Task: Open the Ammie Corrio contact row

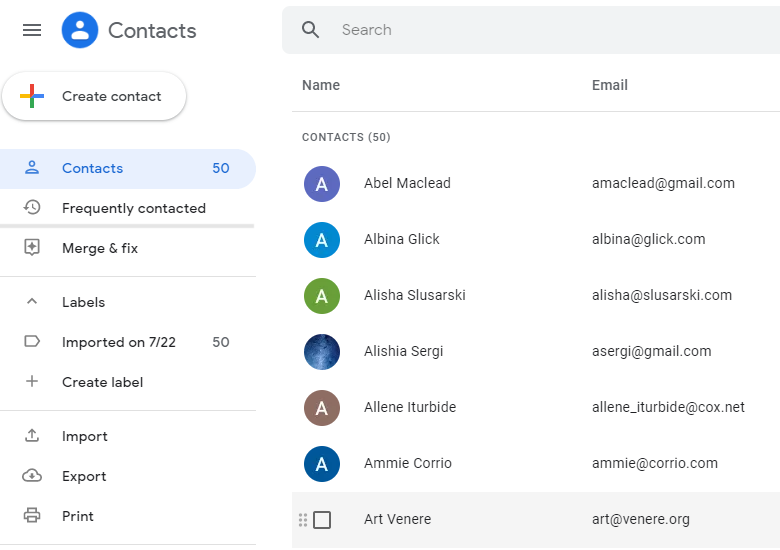Action: tap(408, 463)
